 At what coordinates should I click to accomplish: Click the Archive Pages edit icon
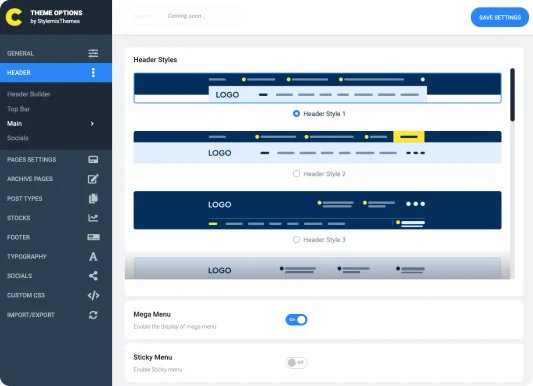(93, 179)
